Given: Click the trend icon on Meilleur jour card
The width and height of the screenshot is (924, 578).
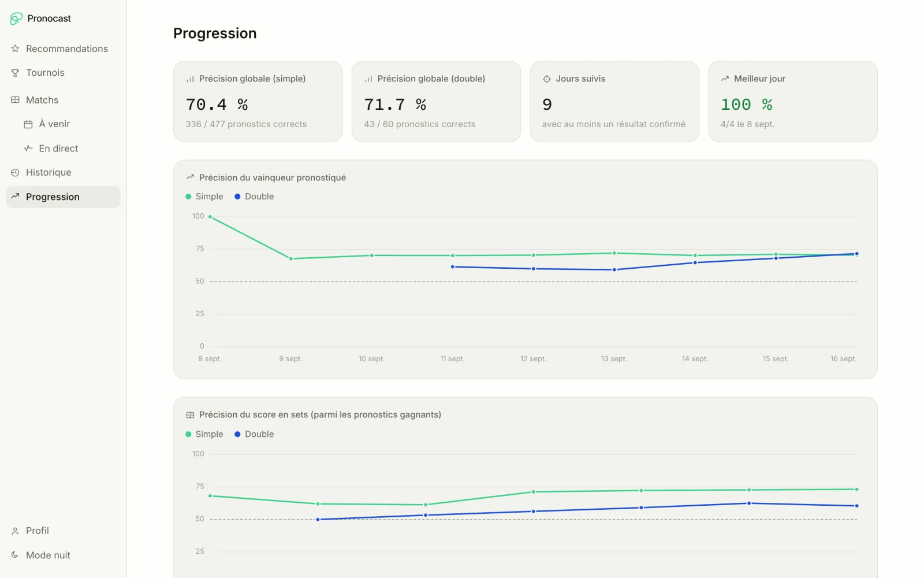Looking at the screenshot, I should [x=725, y=79].
